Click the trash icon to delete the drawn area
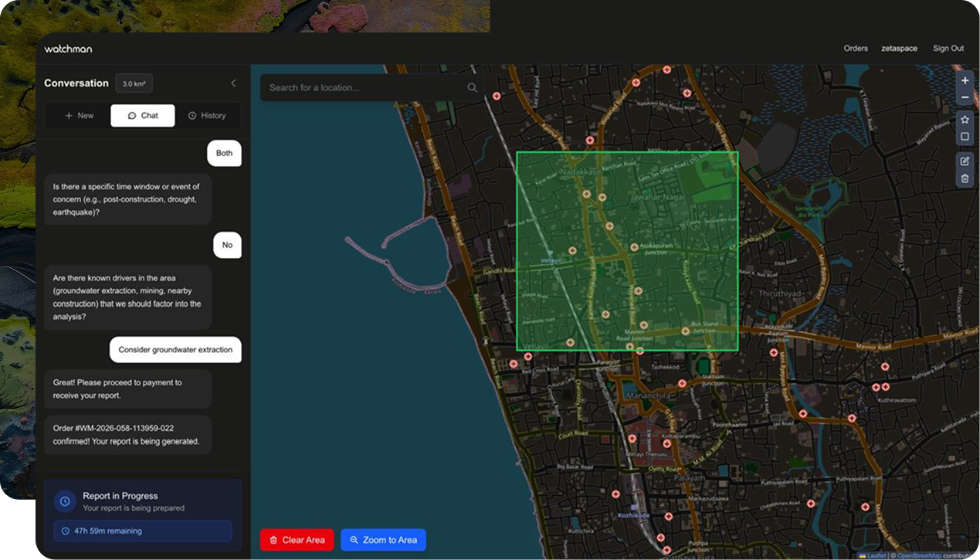The width and height of the screenshot is (980, 560). [x=964, y=178]
